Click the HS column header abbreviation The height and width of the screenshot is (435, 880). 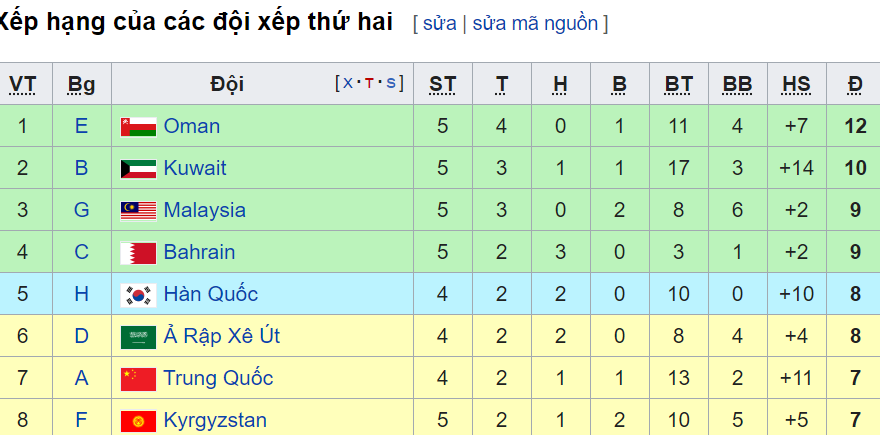click(796, 84)
